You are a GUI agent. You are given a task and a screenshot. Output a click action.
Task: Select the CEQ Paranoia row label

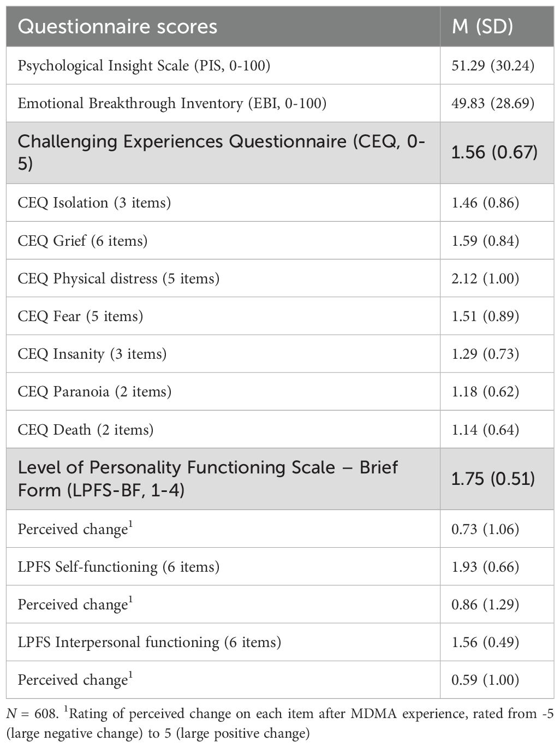(94, 392)
